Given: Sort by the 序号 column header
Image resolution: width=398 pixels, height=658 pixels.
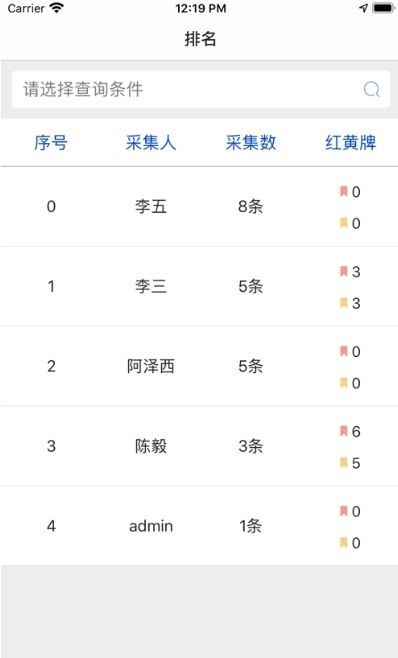Looking at the screenshot, I should pyautogui.click(x=51, y=143).
